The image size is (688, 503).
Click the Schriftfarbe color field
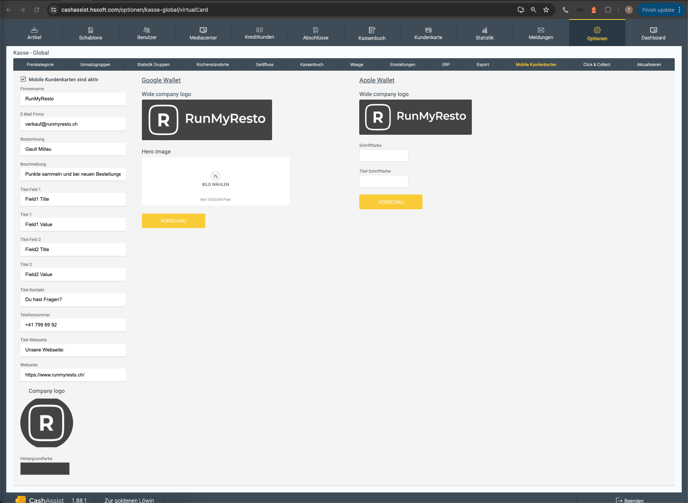click(384, 155)
